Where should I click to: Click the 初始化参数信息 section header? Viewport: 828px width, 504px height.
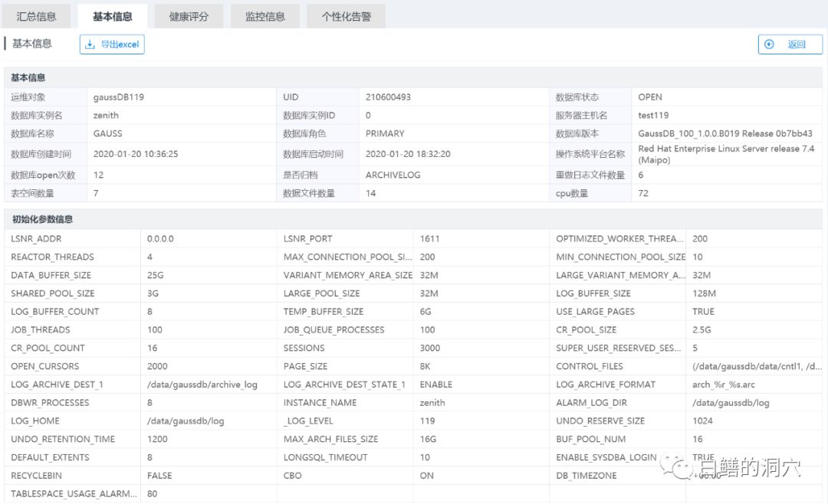42,219
